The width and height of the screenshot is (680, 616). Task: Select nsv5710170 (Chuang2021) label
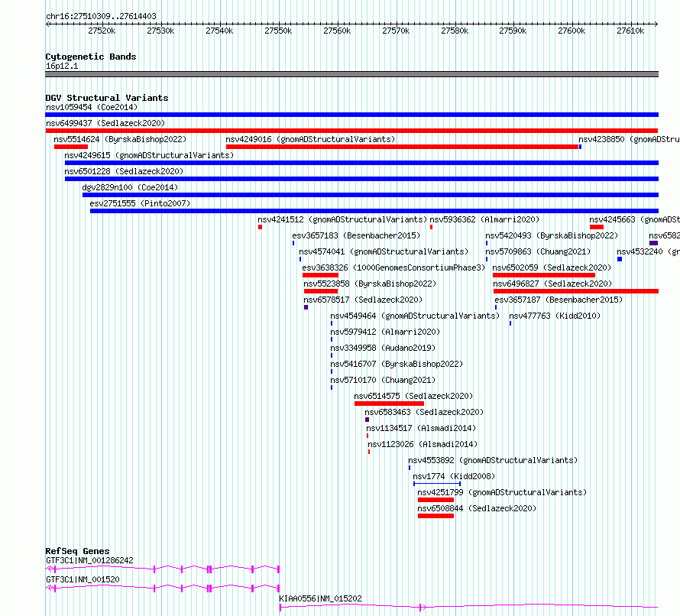383,380
